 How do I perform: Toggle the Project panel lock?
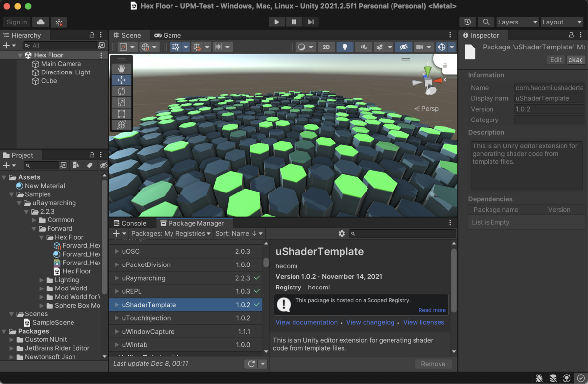coord(92,155)
